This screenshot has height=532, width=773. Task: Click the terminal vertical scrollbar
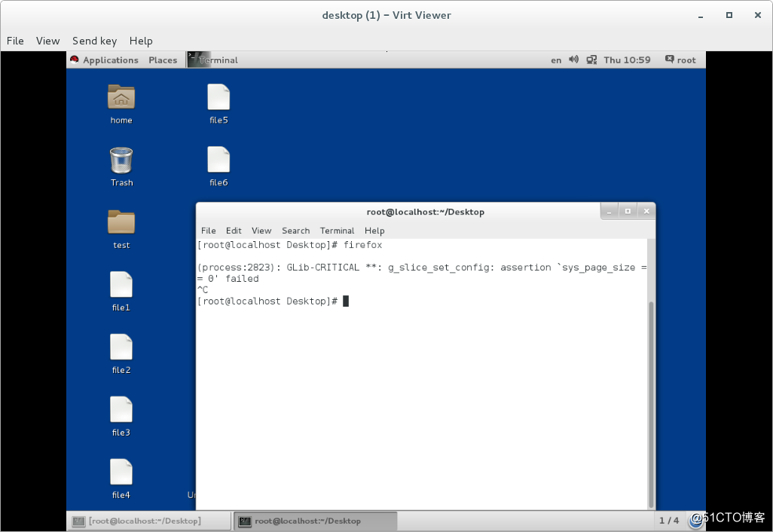tap(651, 405)
